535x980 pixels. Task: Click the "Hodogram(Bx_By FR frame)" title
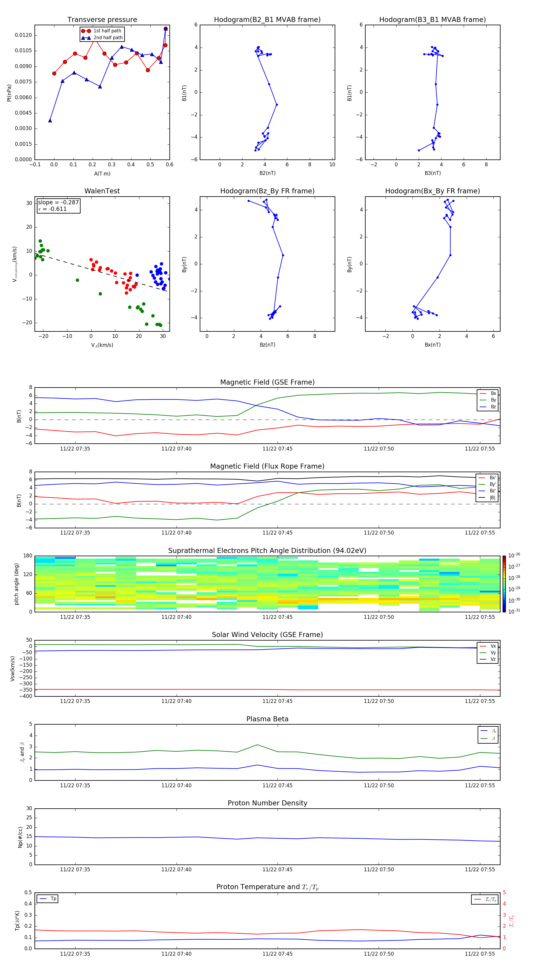[432, 191]
